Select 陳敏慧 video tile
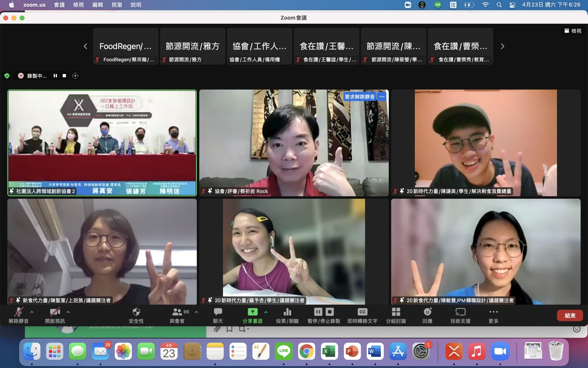Screen dimensions: 588x368 point(486,252)
